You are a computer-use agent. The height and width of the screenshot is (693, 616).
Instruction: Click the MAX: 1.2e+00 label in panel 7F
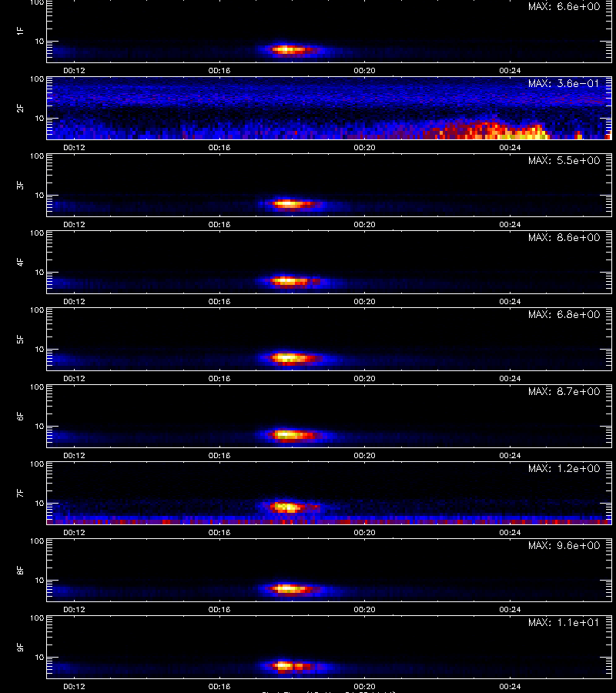pos(564,468)
